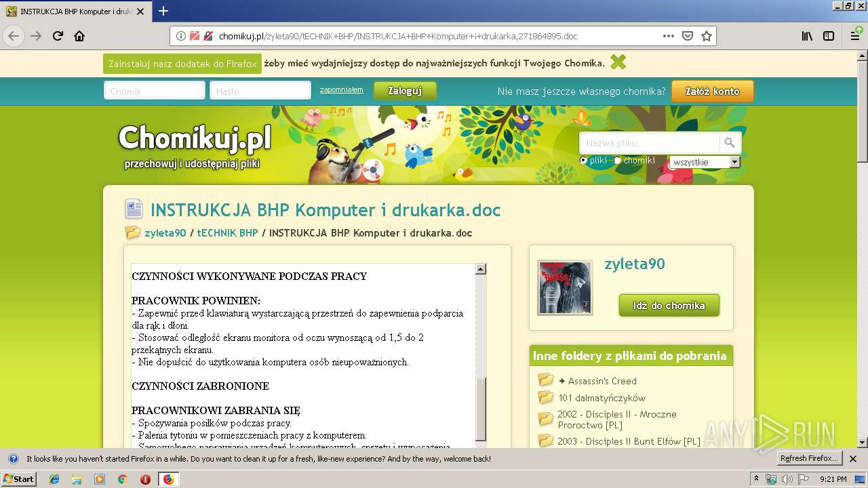Show site information icon in address bar
This screenshot has width=868, height=488.
coord(181,36)
